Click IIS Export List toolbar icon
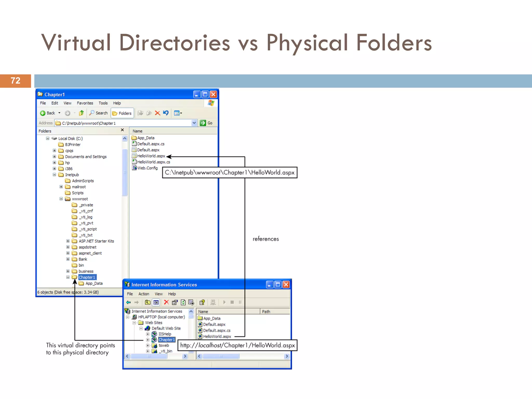This screenshot has width=532, height=399. coord(191,302)
